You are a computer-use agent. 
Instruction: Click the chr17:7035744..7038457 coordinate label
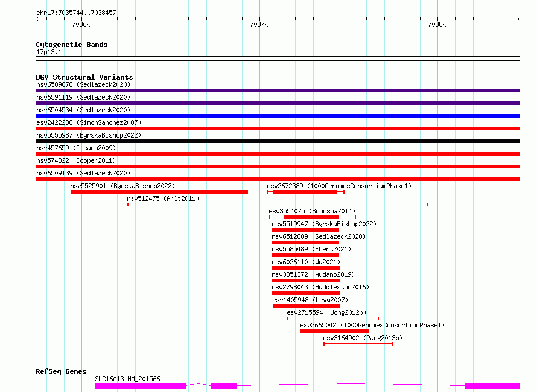point(76,13)
